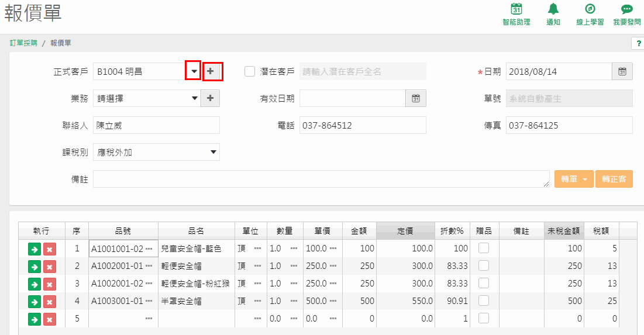Screen dimensions: 644x335
Task: Click the 定價 value 550.0
Action: (423, 301)
